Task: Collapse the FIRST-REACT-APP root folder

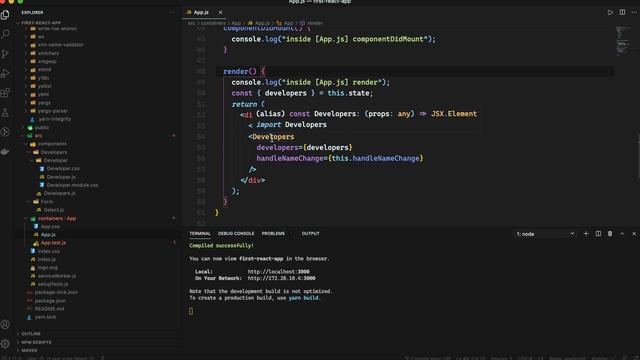Action: click(x=41, y=23)
